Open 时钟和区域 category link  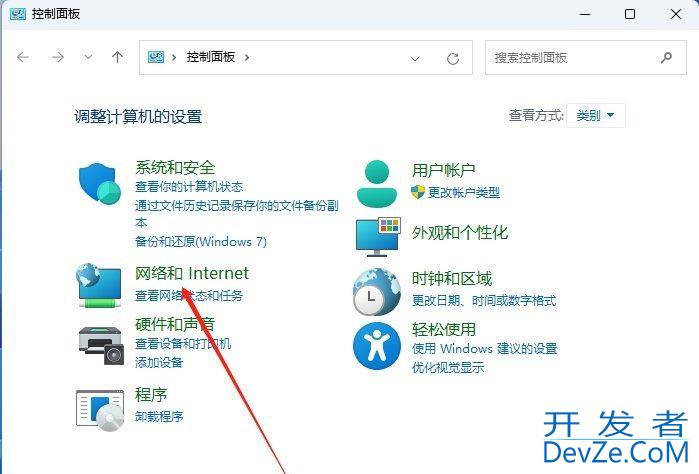pos(452,279)
